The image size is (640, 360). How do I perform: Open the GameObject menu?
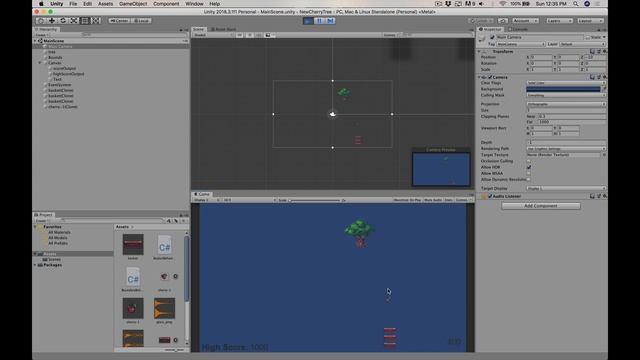[133, 4]
